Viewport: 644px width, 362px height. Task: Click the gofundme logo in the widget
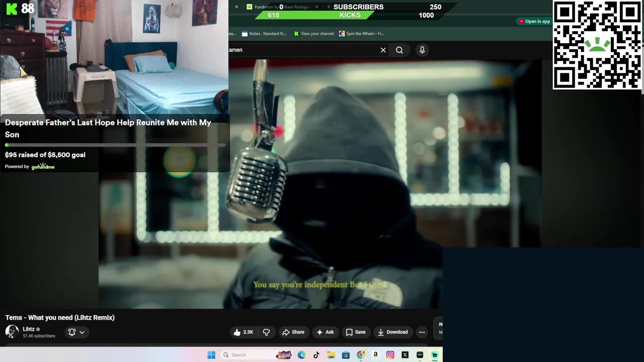pyautogui.click(x=43, y=166)
